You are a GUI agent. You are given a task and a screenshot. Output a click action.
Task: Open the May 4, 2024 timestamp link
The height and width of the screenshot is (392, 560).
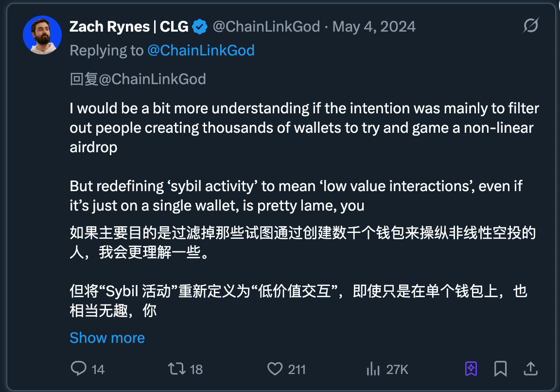point(374,27)
